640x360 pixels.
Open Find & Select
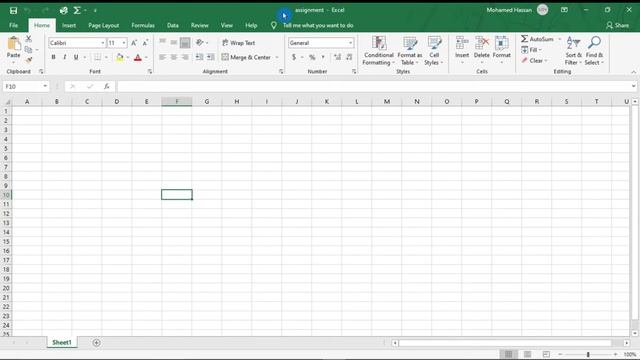click(x=594, y=51)
